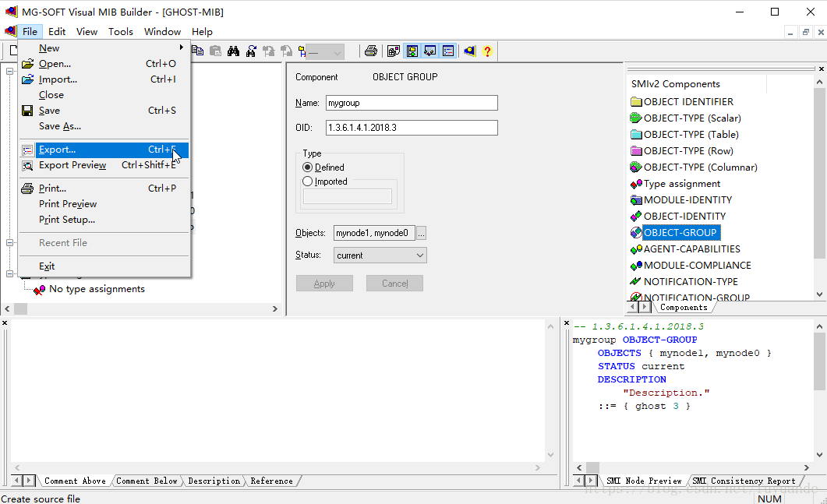This screenshot has width=827, height=504.
Task: Click the Find Next binoculars icon
Action: point(251,51)
